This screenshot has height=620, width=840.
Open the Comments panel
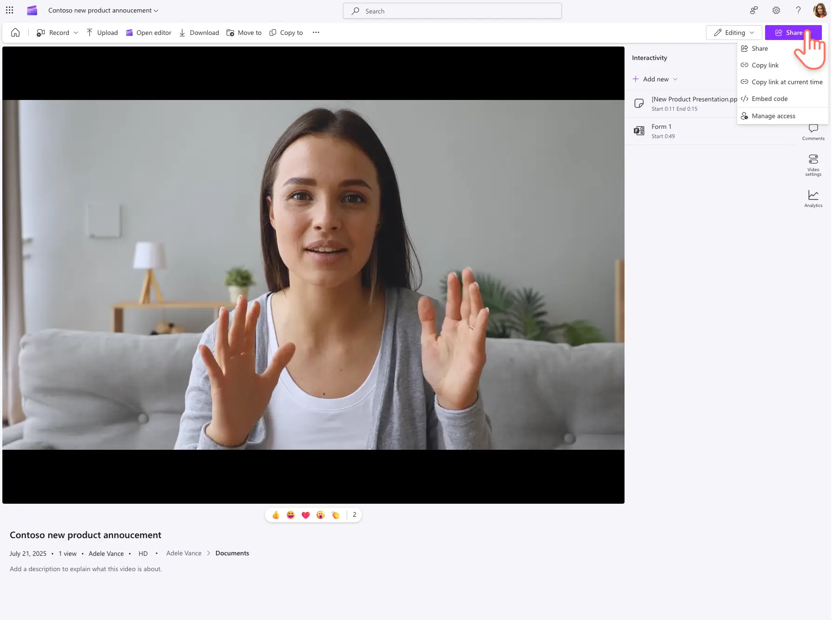[813, 132]
